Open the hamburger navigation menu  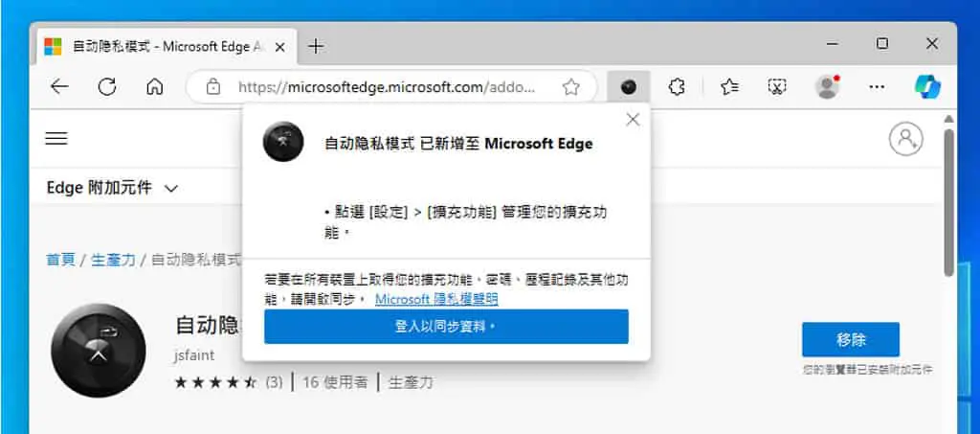click(56, 138)
